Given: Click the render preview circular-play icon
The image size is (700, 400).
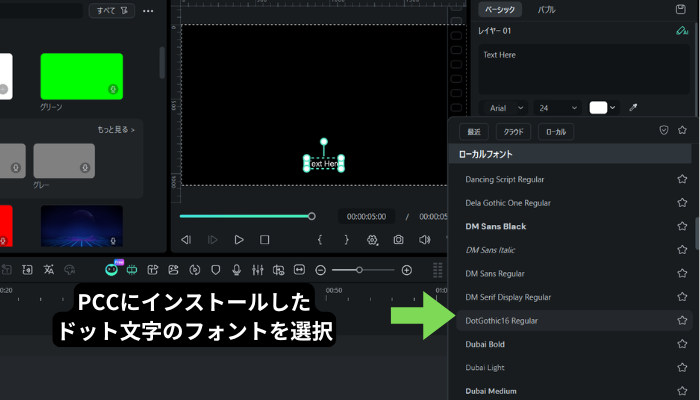Looking at the screenshot, I should pyautogui.click(x=195, y=270).
